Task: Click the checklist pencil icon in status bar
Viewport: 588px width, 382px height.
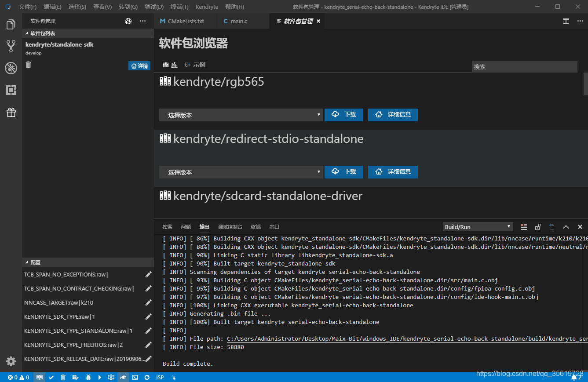Action: tap(75, 377)
